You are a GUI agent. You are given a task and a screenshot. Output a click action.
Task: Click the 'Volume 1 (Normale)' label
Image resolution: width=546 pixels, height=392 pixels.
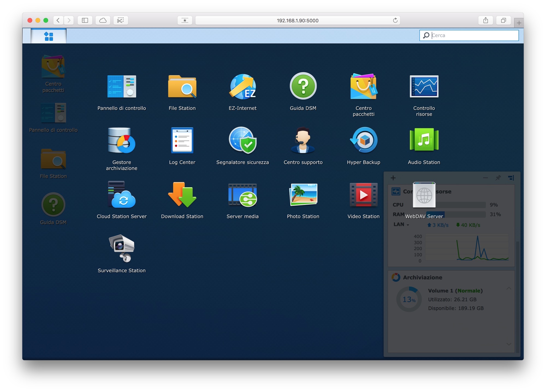click(x=455, y=291)
